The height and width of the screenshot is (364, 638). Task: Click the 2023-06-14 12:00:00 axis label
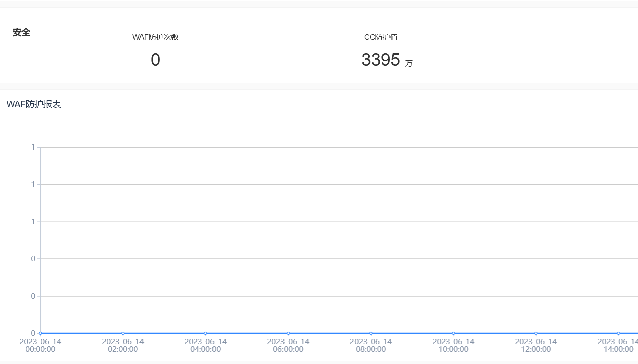click(x=536, y=345)
